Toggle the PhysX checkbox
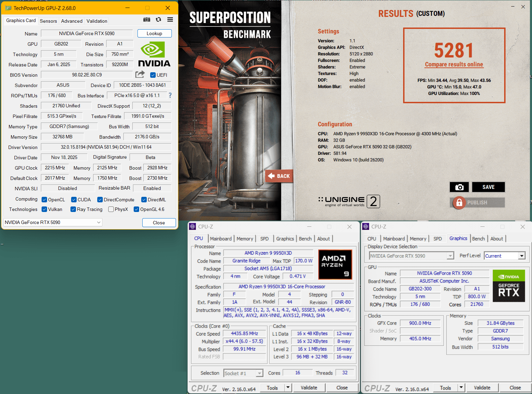 click(x=111, y=209)
